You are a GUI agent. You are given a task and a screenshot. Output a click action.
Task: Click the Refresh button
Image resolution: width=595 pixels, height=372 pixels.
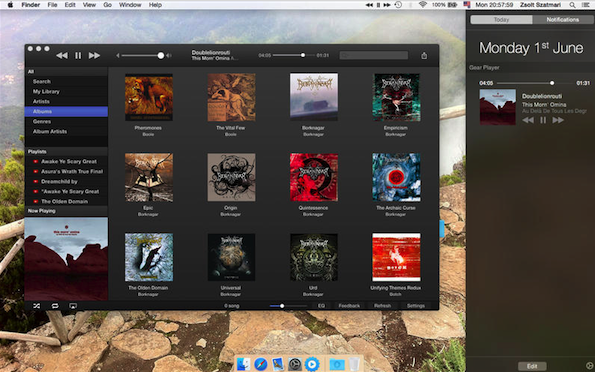pos(382,306)
